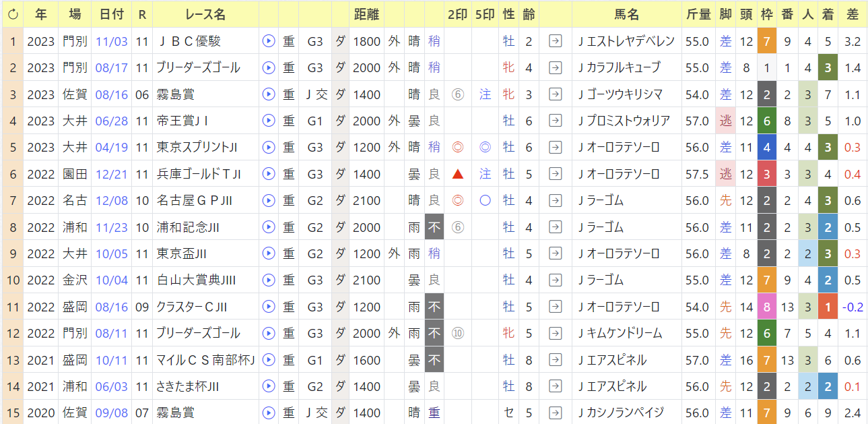This screenshot has height=424, width=868.
Task: Play the video for 東京スプリントJⅡ race
Action: [269, 147]
